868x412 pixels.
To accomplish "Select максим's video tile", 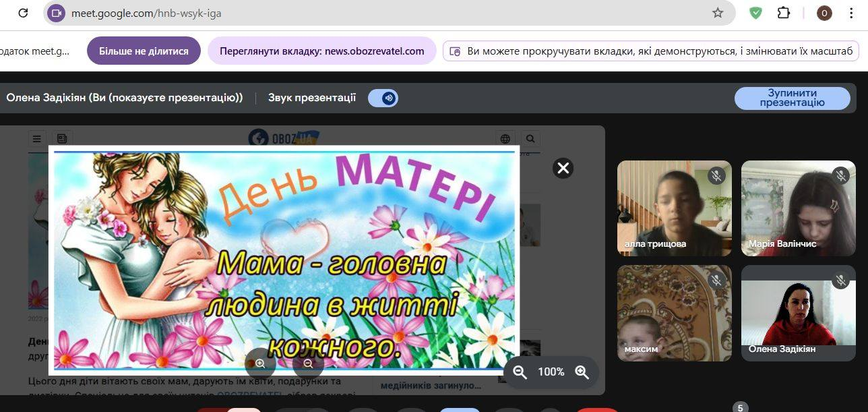I will pos(675,313).
